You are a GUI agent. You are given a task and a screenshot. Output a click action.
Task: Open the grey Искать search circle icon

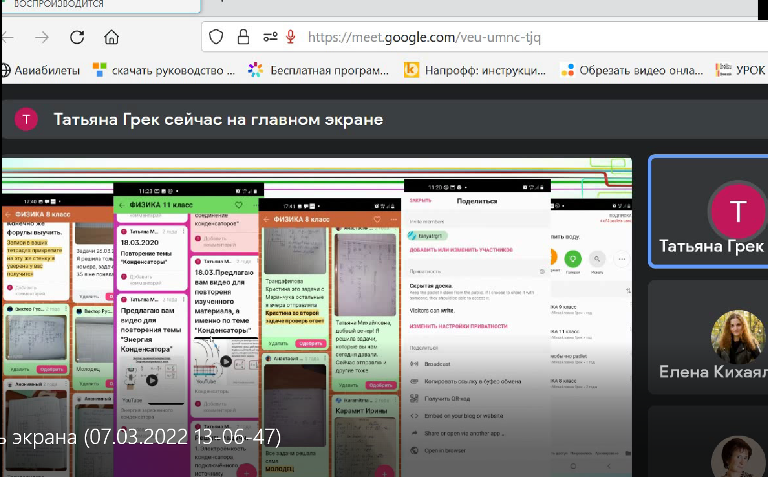point(597,259)
